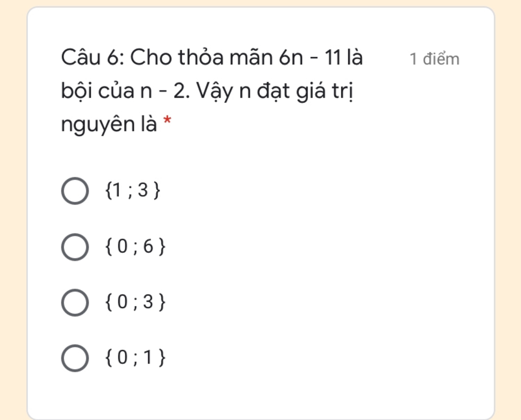
Task: Pick the radio circle beside {0 ; 3}
Action: pos(75,303)
